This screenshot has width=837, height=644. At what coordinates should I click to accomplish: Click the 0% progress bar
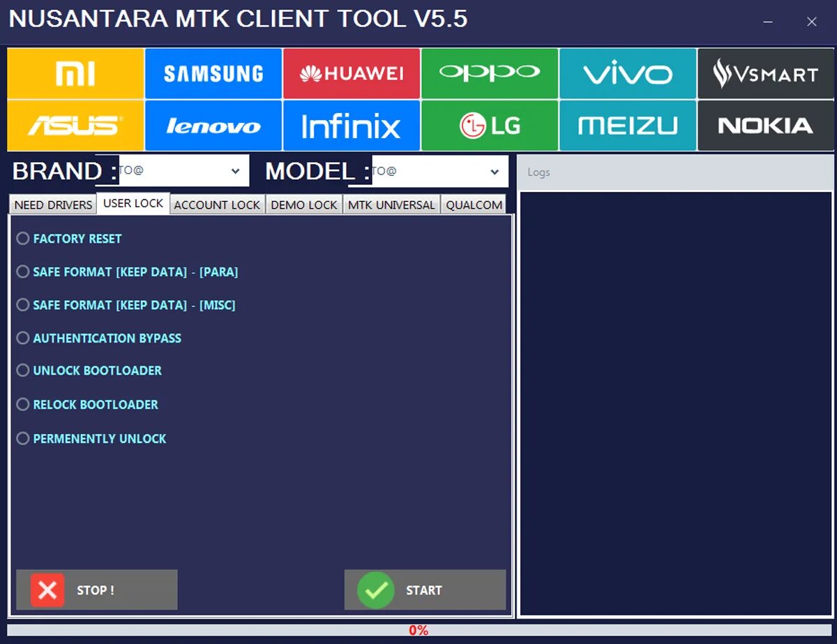[420, 630]
